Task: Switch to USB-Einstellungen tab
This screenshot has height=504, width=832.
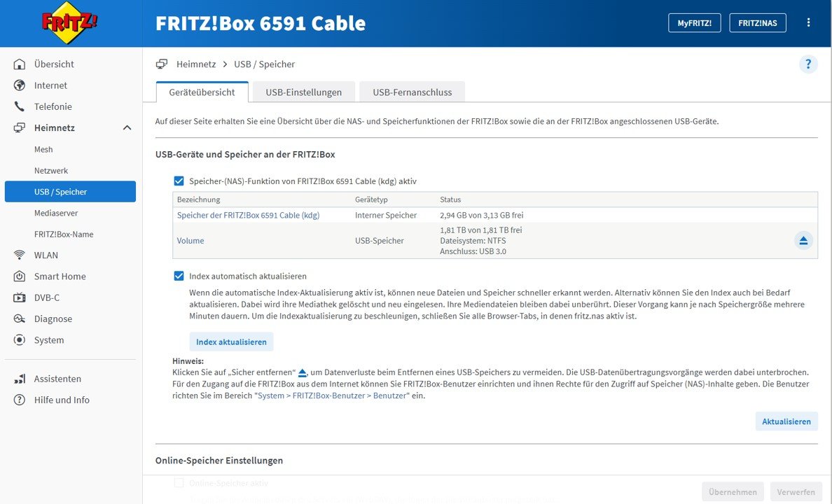Action: click(303, 92)
